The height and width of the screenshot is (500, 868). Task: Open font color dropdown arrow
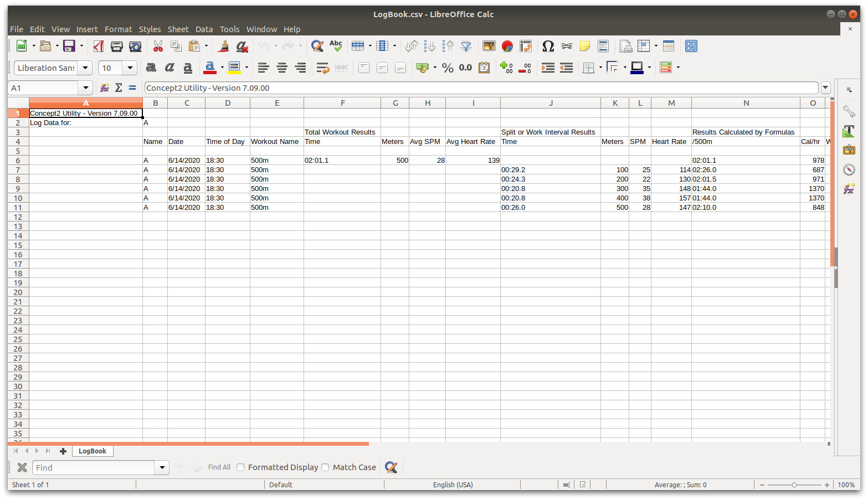click(x=222, y=68)
